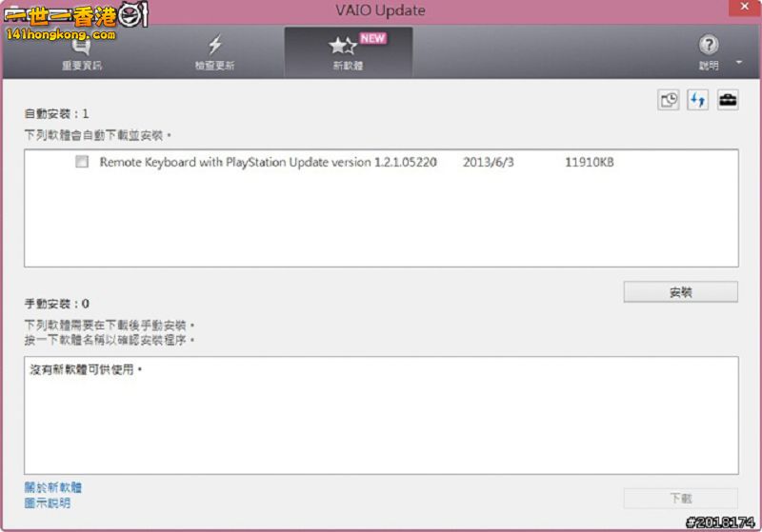Image resolution: width=762 pixels, height=532 pixels.
Task: Expand the dropdown arrow beside 說明
Action: tap(739, 62)
